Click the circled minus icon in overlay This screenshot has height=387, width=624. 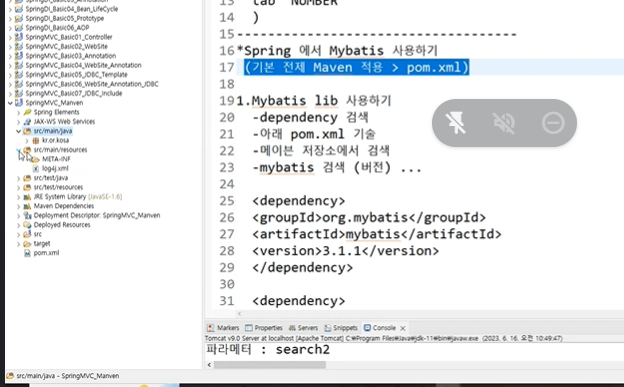pos(553,123)
